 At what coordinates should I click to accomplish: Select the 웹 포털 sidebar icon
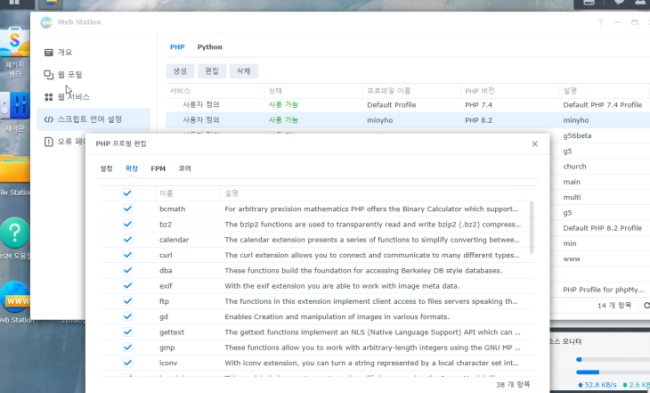pyautogui.click(x=49, y=75)
